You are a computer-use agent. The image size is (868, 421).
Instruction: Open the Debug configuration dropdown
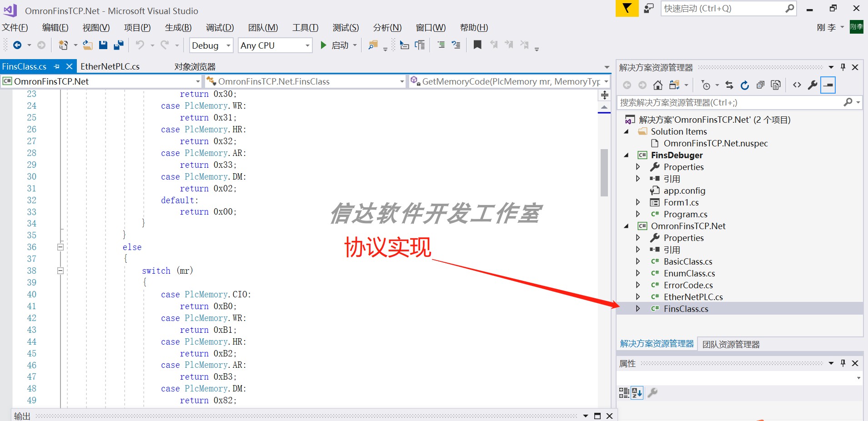point(228,45)
